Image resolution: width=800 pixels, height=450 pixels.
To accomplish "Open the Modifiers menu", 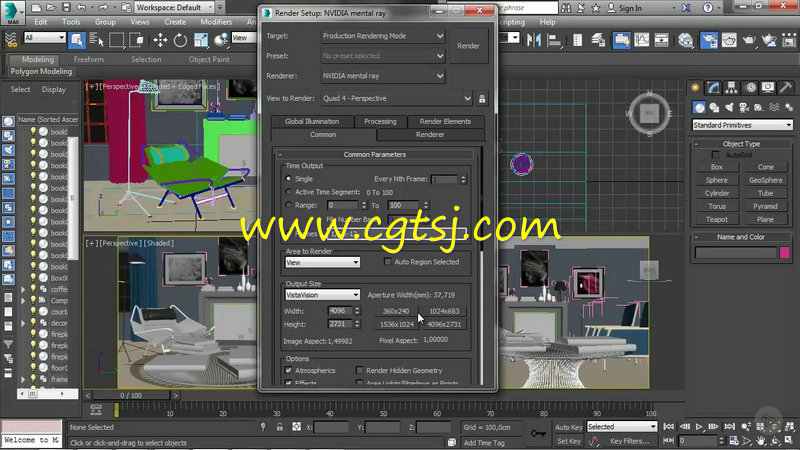I will 216,22.
